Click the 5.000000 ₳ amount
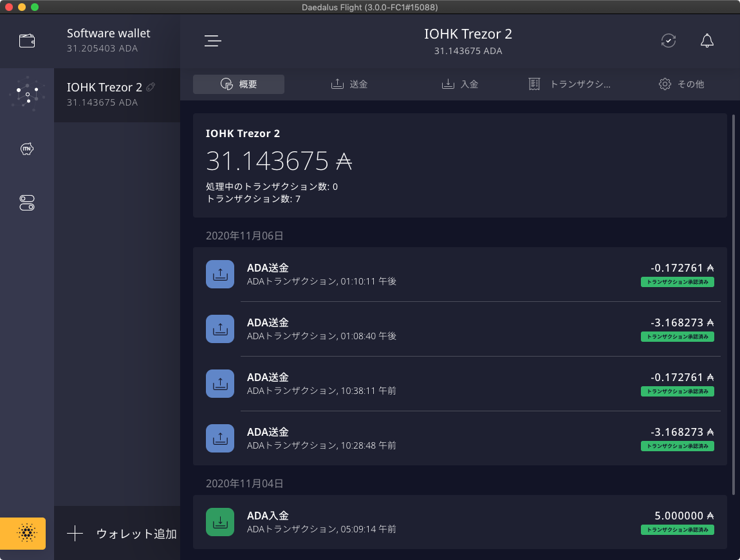Screen dimensions: 740x560 pos(684,516)
